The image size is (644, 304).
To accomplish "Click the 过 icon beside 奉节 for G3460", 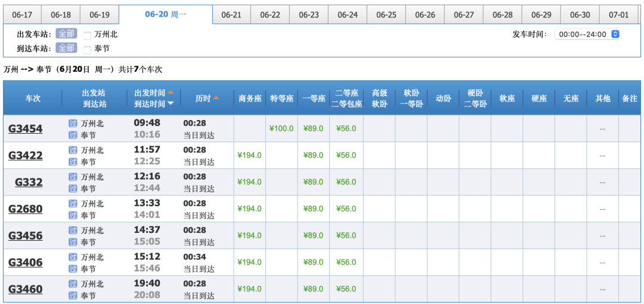I will coord(73,296).
